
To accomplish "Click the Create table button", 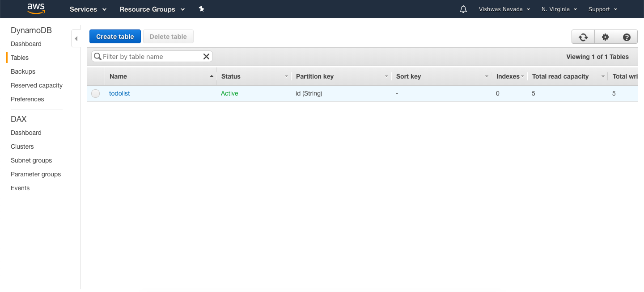I will pos(115,37).
